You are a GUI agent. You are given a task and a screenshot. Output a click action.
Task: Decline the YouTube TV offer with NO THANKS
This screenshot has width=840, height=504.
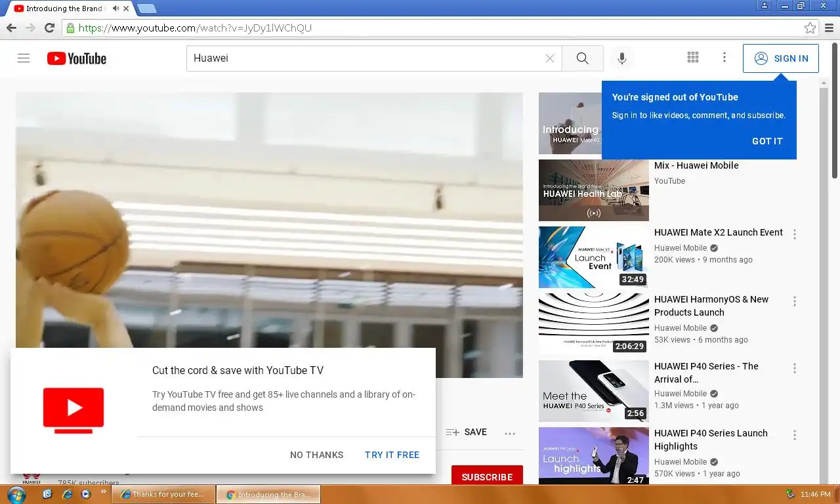[317, 455]
